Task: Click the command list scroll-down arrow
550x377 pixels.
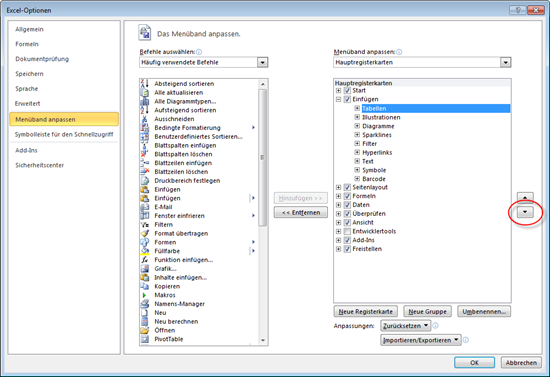Action: point(262,340)
